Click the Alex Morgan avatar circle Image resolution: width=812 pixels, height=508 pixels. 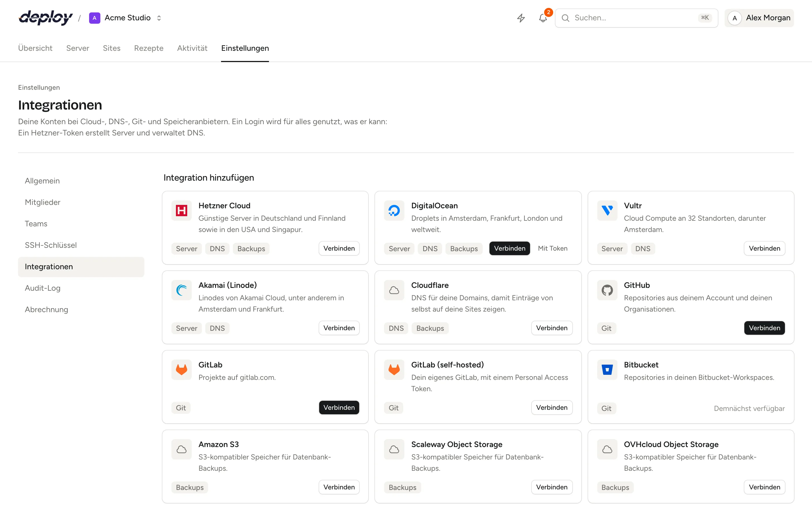[734, 18]
